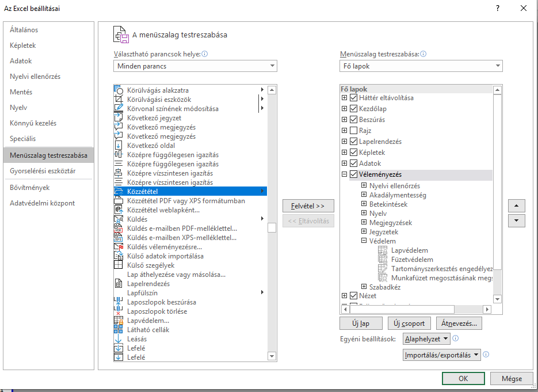Viewport: 538px width, 392px height.
Task: Expand the Kezdőlap tab node
Action: pos(345,109)
